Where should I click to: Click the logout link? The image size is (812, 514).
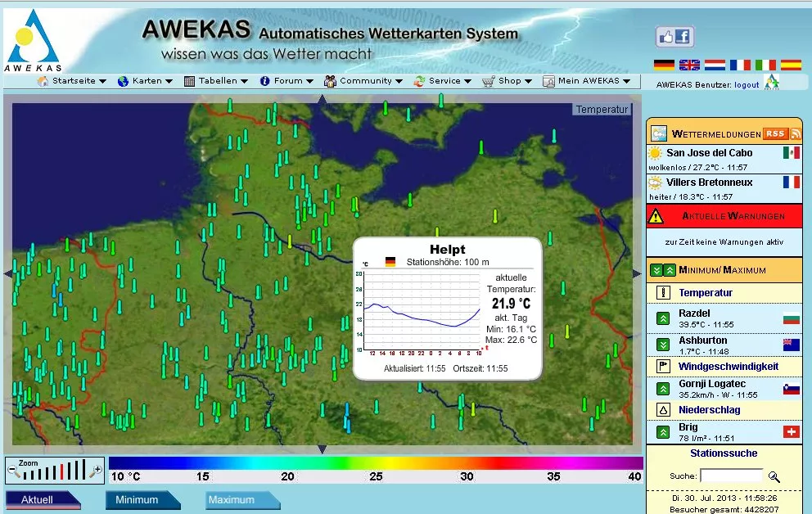click(747, 85)
